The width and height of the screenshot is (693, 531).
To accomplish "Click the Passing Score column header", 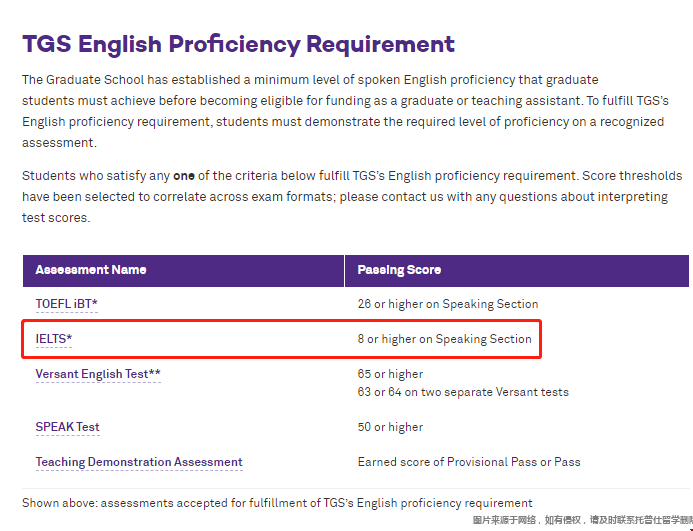I will click(399, 270).
